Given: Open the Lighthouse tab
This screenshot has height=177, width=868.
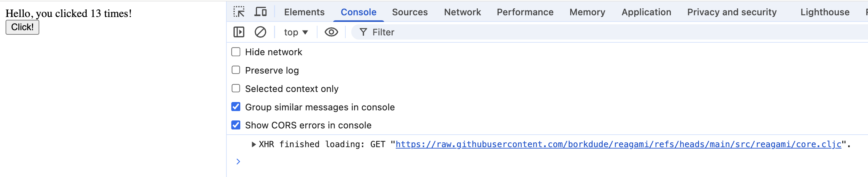Looking at the screenshot, I should [x=825, y=12].
